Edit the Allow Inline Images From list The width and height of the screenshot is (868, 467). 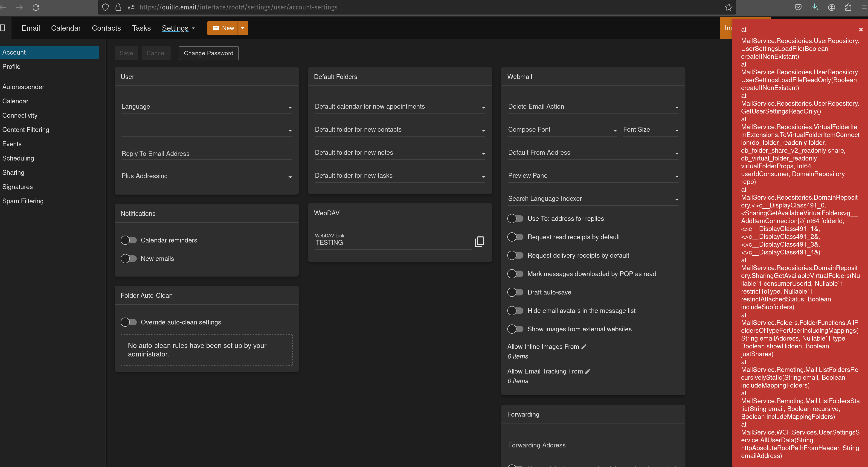584,347
